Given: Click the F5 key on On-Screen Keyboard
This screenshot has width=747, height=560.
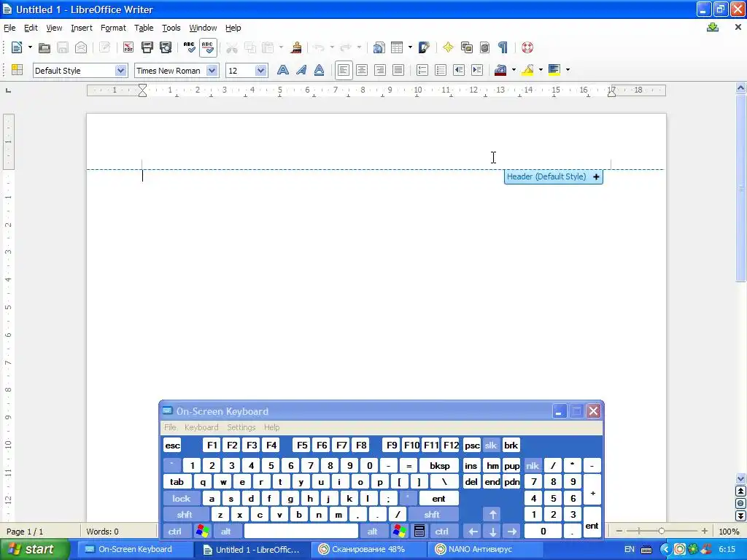Looking at the screenshot, I should pos(302,446).
